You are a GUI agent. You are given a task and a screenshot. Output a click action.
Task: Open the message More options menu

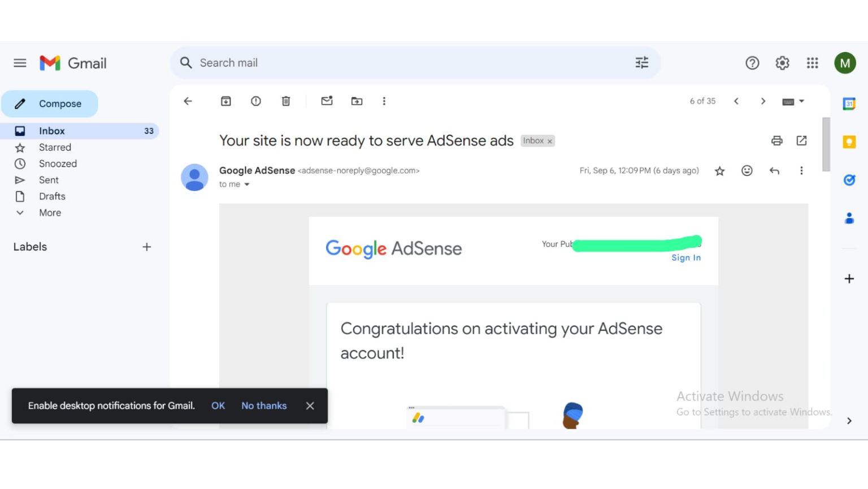[801, 171]
